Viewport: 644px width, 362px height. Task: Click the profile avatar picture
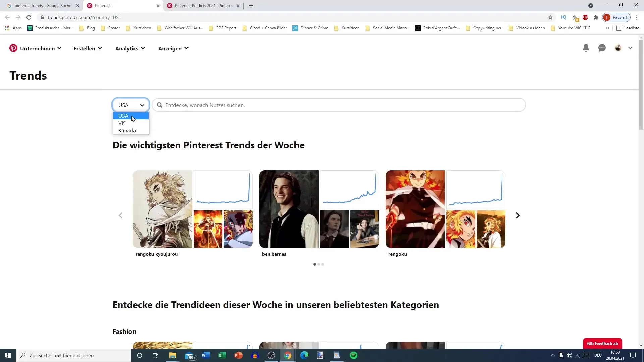(618, 48)
